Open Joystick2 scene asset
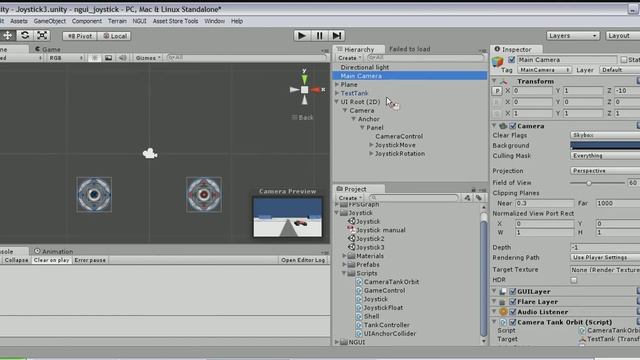640x360 pixels. pos(367,238)
